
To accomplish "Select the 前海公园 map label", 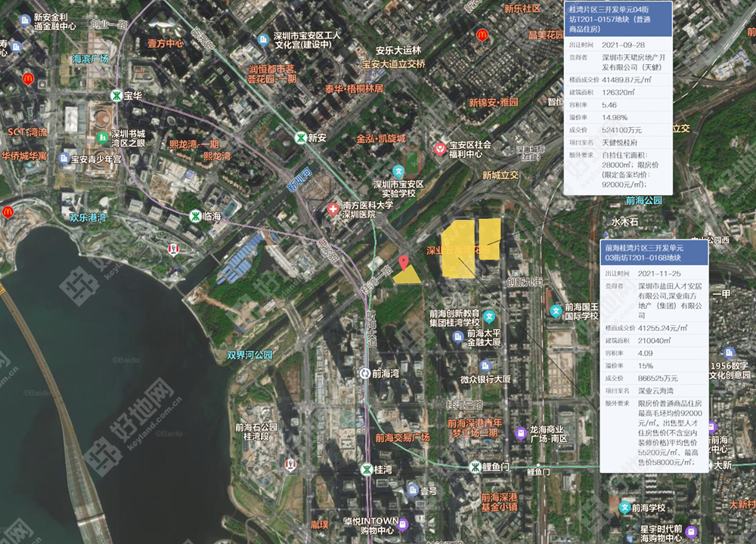I will (644, 200).
